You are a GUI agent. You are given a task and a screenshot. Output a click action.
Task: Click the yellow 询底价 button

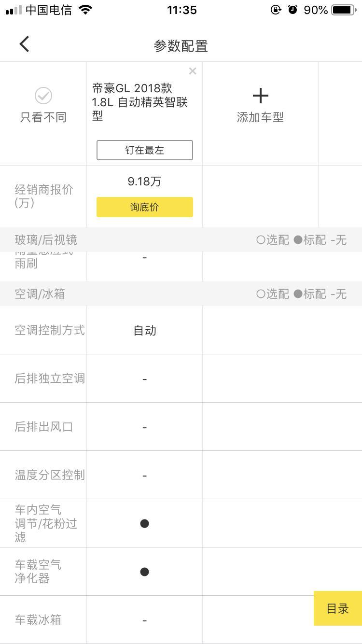coord(145,207)
